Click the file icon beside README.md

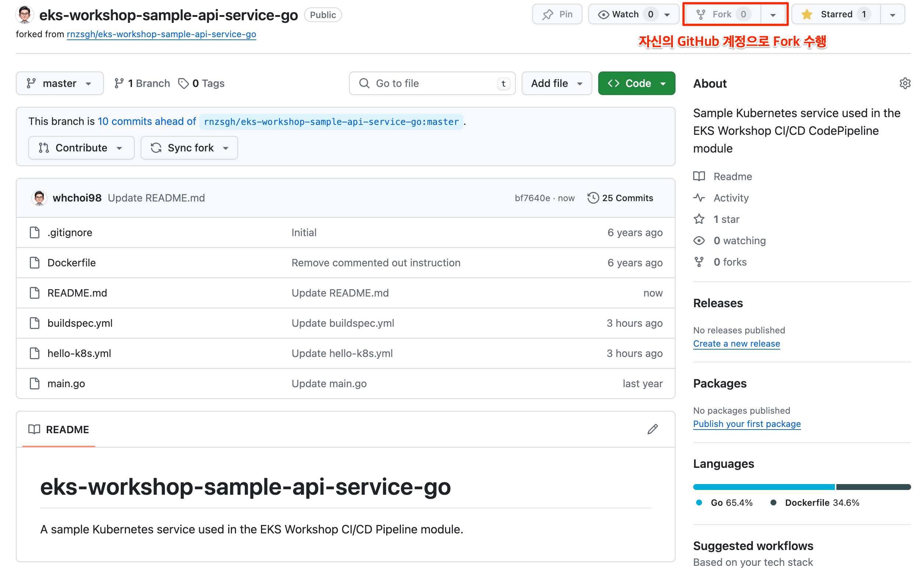(x=35, y=293)
